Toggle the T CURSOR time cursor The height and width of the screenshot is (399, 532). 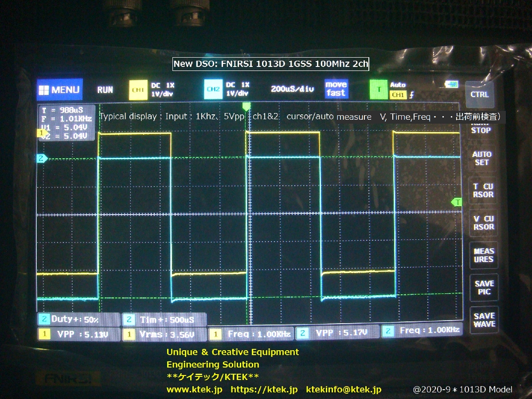pos(483,191)
